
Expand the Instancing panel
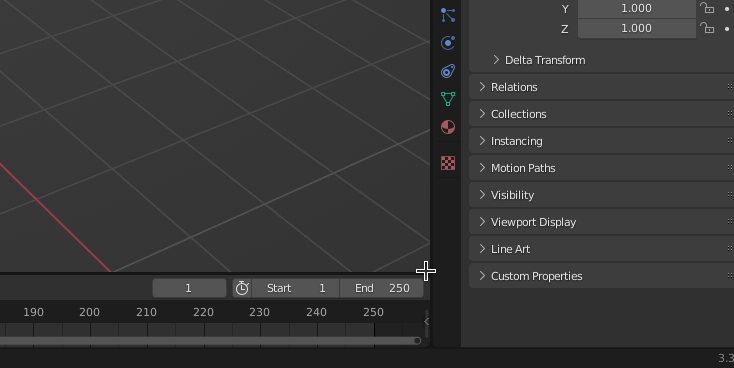tap(602, 141)
